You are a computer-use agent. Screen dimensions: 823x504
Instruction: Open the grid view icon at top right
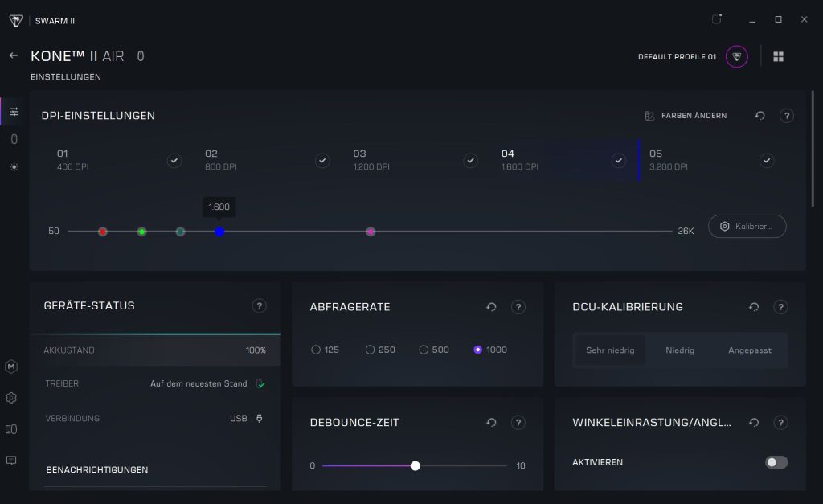(778, 57)
